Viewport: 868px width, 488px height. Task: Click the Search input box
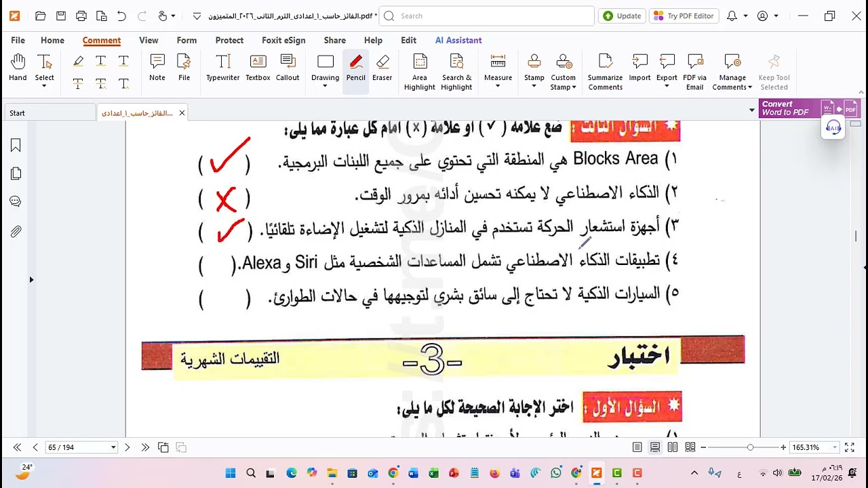[x=487, y=16]
